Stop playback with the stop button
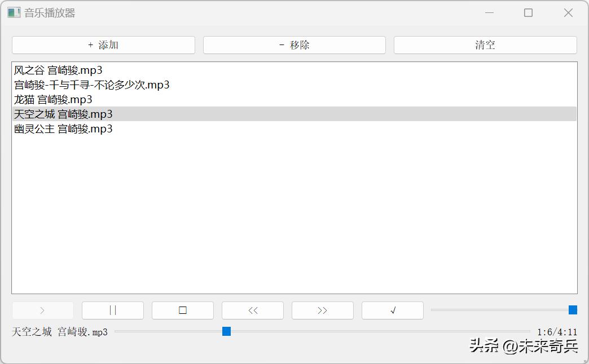589x364 pixels. [x=182, y=310]
